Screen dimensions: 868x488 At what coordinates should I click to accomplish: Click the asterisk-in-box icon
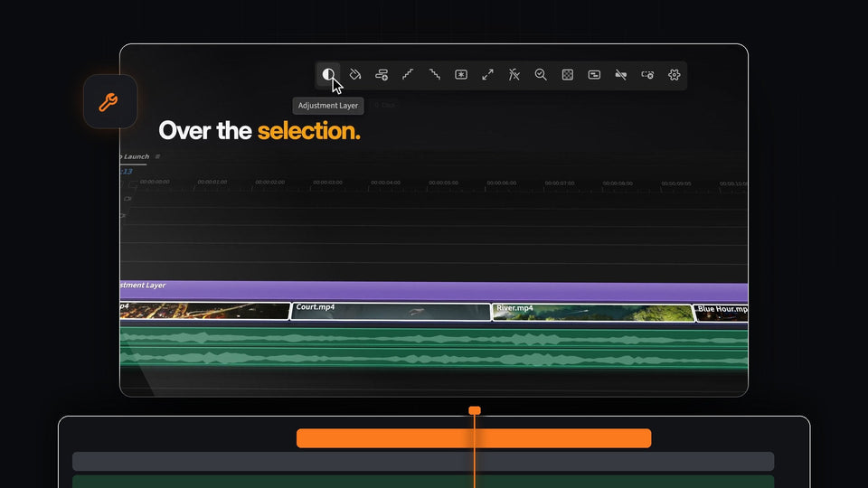461,74
